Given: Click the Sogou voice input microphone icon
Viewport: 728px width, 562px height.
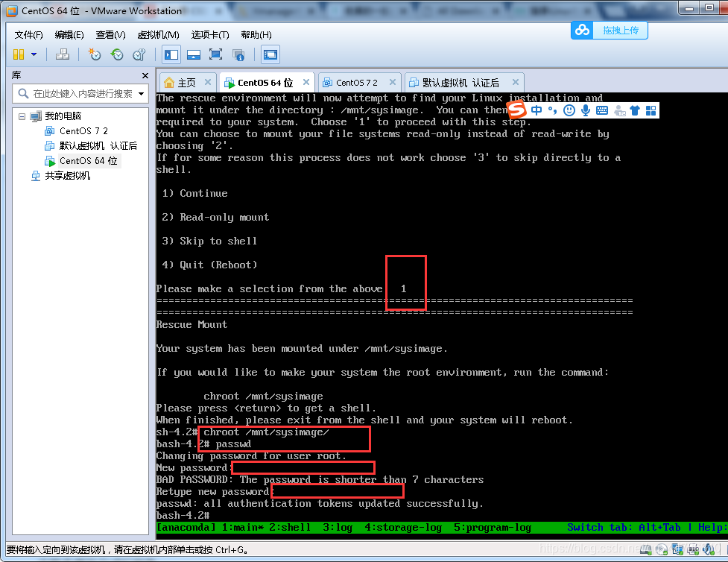Looking at the screenshot, I should [586, 110].
